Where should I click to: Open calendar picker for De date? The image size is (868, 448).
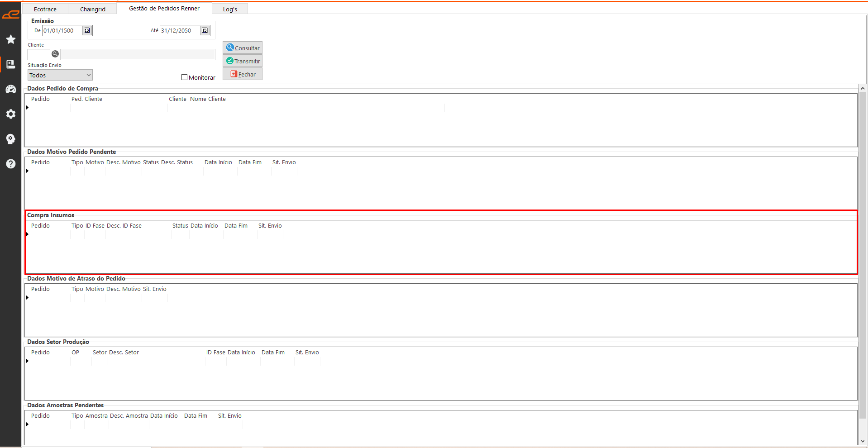[87, 30]
